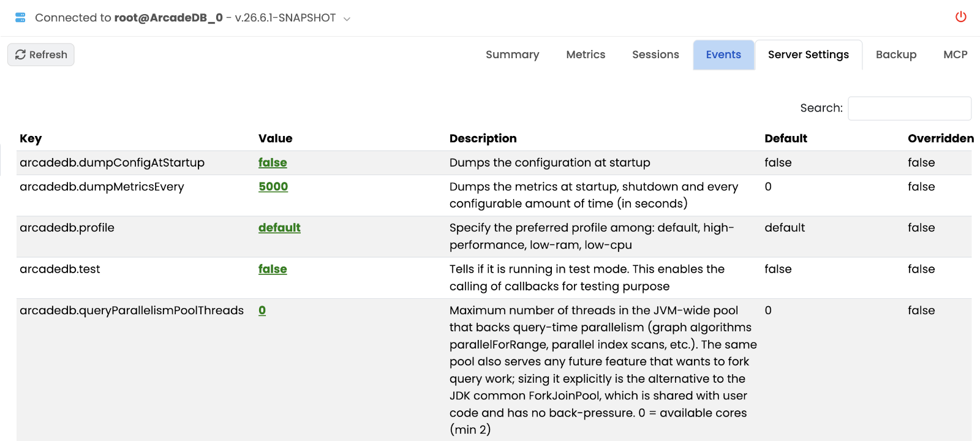Select the arcadedb.dumpConfigAtStartup key cell
The height and width of the screenshot is (441, 980).
click(x=112, y=162)
